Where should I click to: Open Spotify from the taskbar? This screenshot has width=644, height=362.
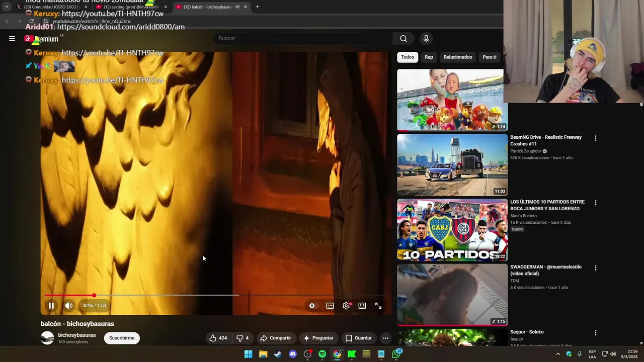tap(323, 354)
